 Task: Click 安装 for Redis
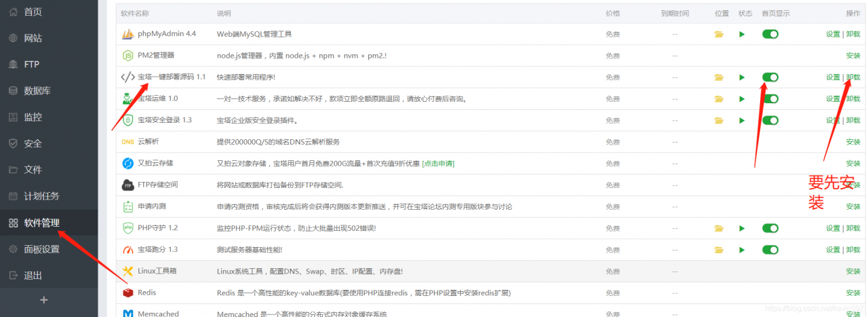click(853, 293)
